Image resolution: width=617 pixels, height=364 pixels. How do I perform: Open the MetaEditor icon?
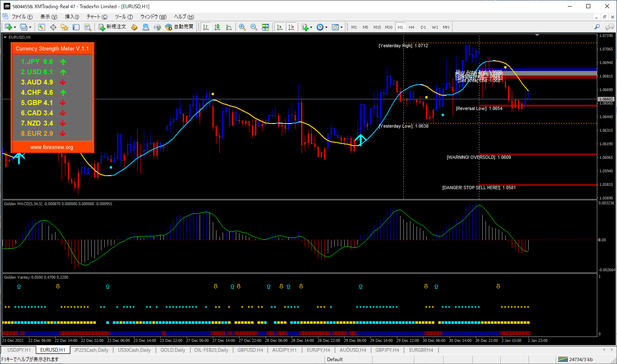pos(134,27)
